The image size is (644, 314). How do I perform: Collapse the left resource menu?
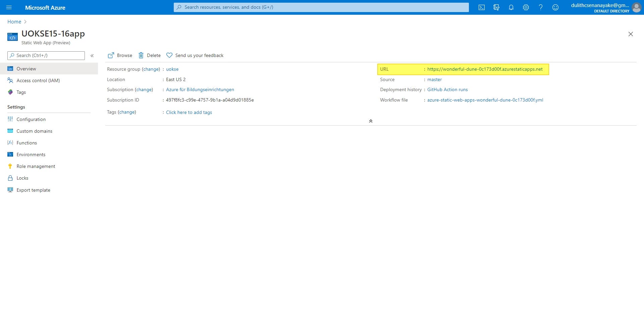click(x=92, y=56)
